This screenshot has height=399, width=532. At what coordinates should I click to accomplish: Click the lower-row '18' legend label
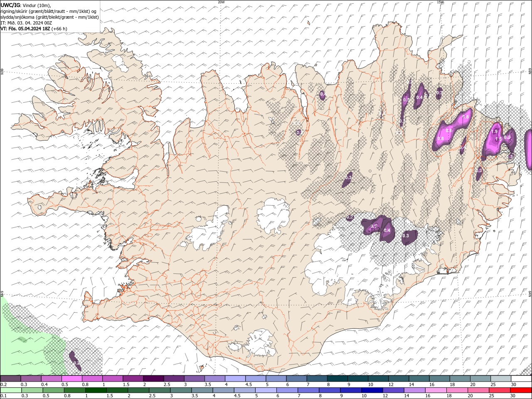[x=449, y=396]
